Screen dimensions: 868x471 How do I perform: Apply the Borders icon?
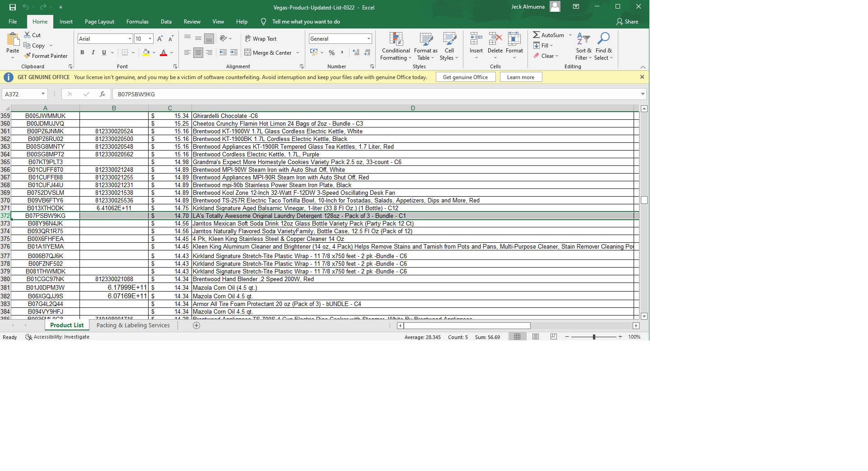(x=125, y=52)
